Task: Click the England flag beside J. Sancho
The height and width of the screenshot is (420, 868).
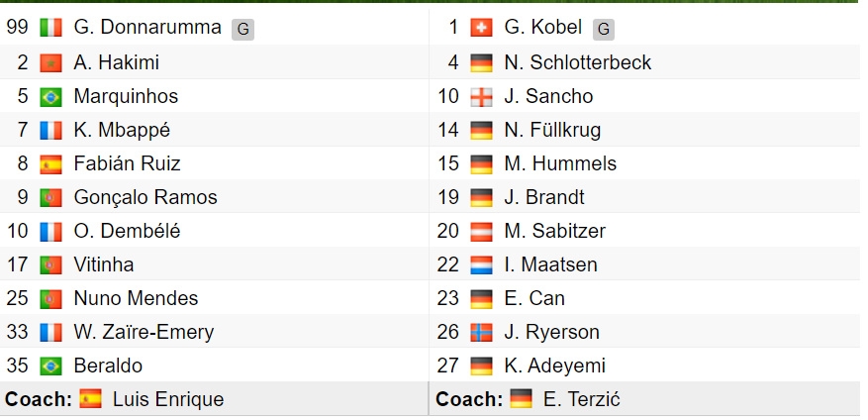Action: 481,97
